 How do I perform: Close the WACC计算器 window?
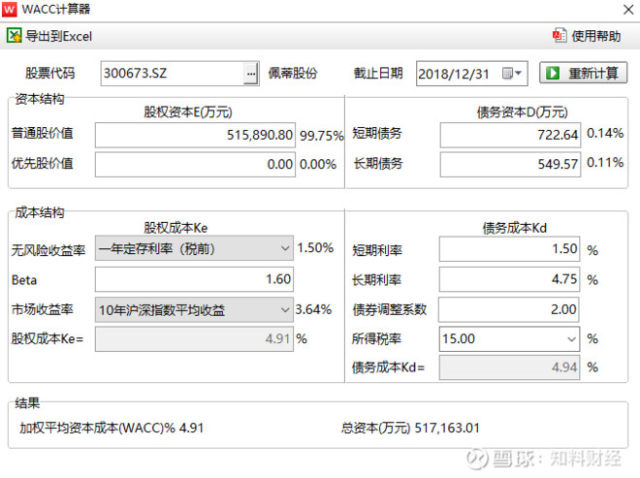point(628,9)
